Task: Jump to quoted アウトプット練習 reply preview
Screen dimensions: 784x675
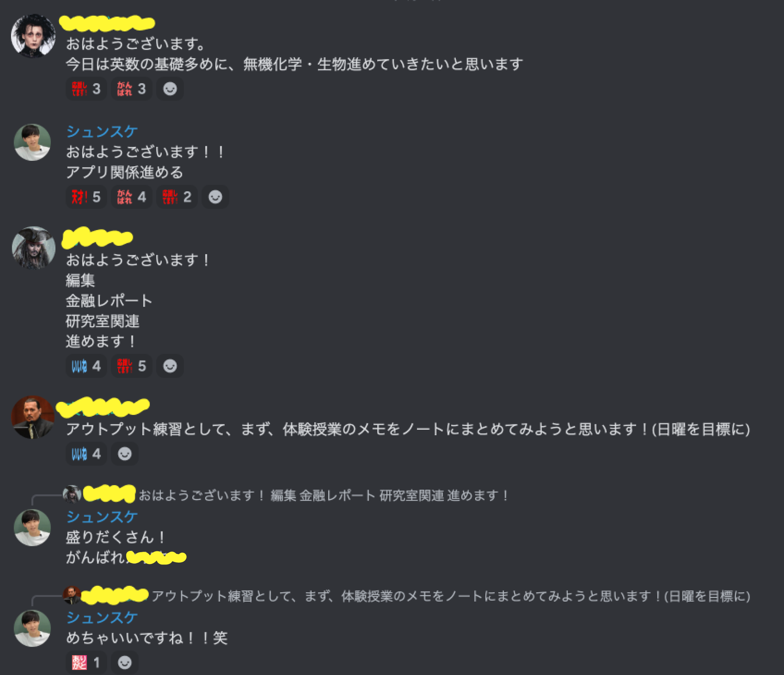Action: pyautogui.click(x=451, y=596)
